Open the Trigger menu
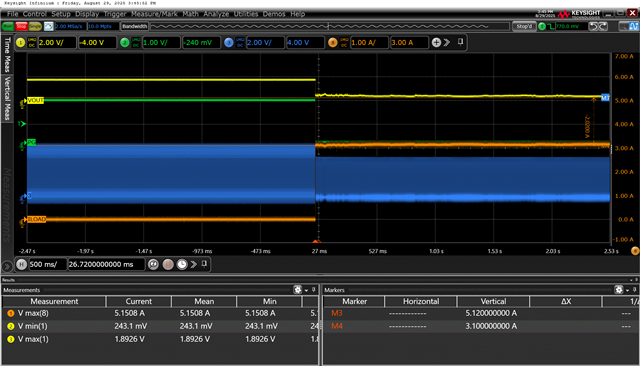The height and width of the screenshot is (366, 640). click(x=115, y=14)
